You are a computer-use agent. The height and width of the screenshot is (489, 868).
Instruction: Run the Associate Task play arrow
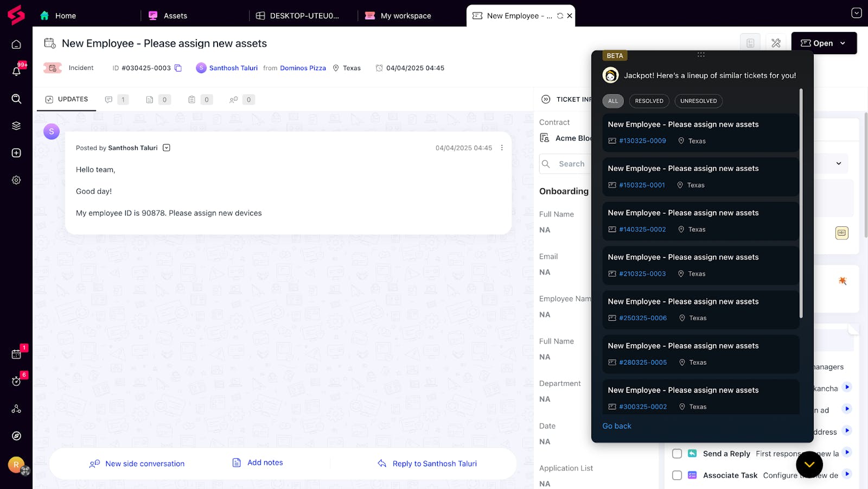click(x=847, y=474)
